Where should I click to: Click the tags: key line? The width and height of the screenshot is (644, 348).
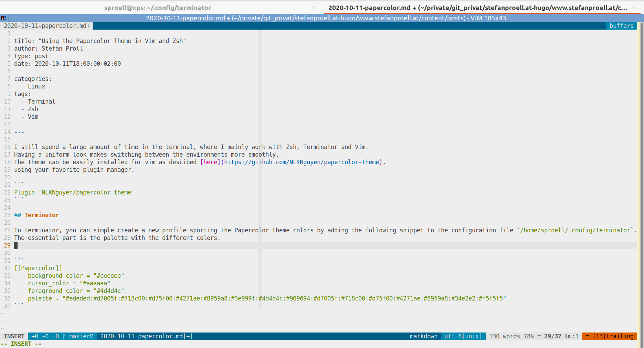coord(23,94)
